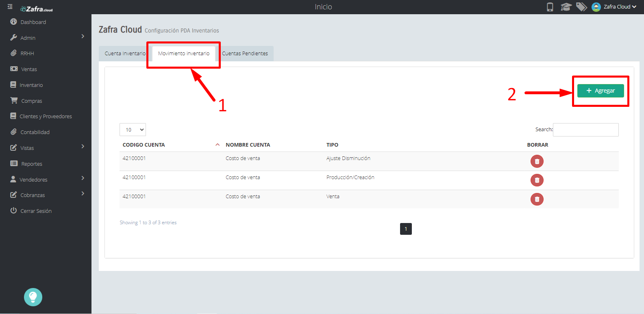Click the Admin wrench icon
Screen dimensions: 644x314
coord(13,37)
